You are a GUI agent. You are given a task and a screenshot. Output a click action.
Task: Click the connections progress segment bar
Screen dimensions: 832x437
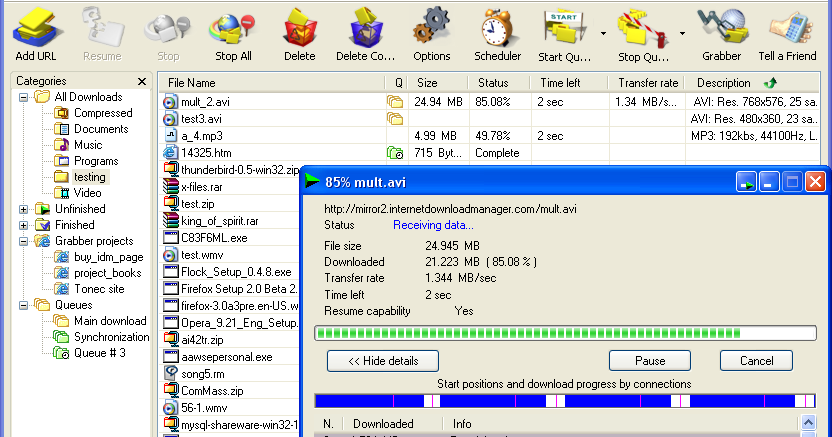point(565,401)
